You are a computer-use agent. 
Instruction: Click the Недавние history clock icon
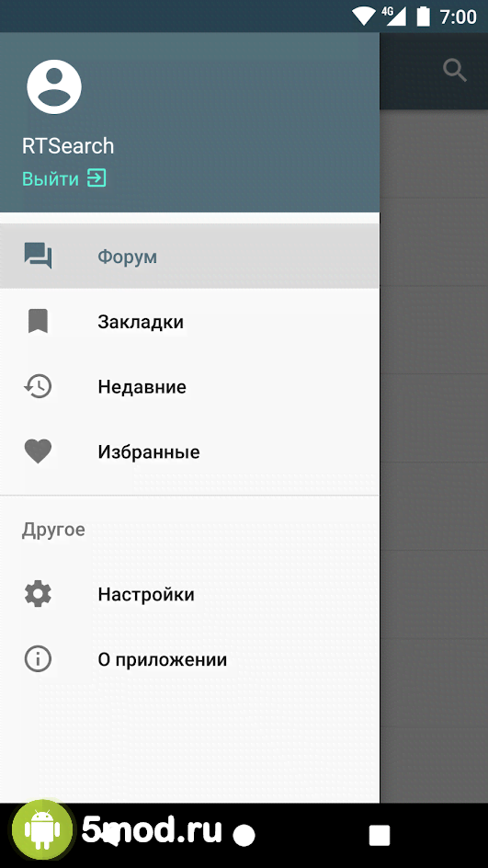pos(39,386)
